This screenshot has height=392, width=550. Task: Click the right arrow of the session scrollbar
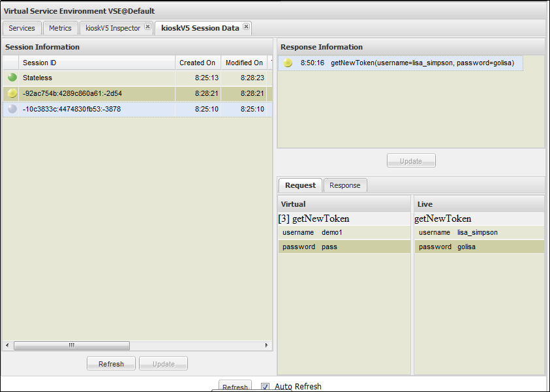[267, 346]
